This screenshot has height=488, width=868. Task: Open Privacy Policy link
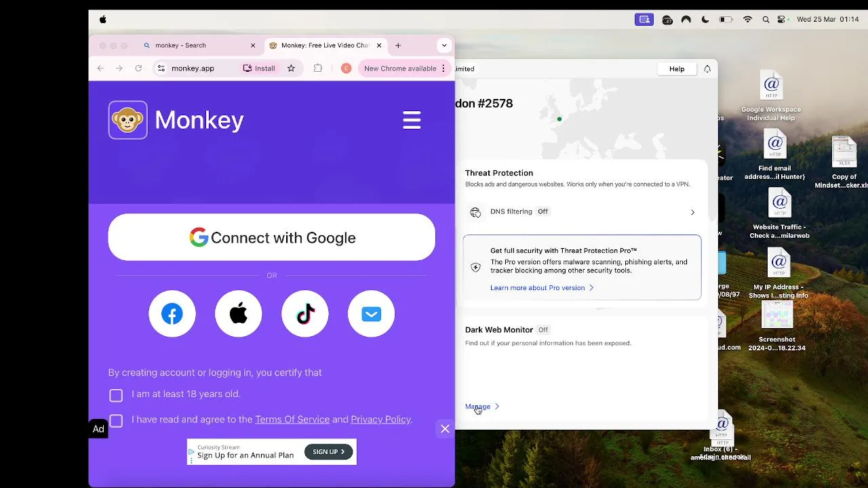pyautogui.click(x=380, y=420)
